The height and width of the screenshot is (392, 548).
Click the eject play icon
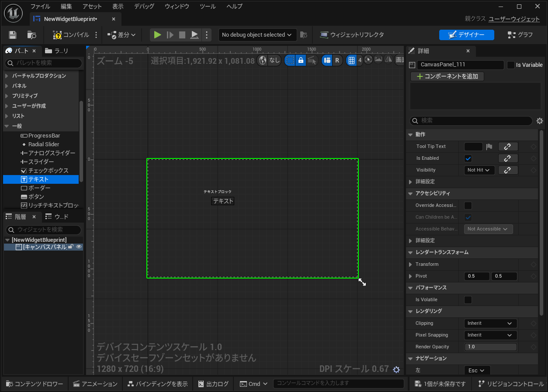(x=195, y=35)
